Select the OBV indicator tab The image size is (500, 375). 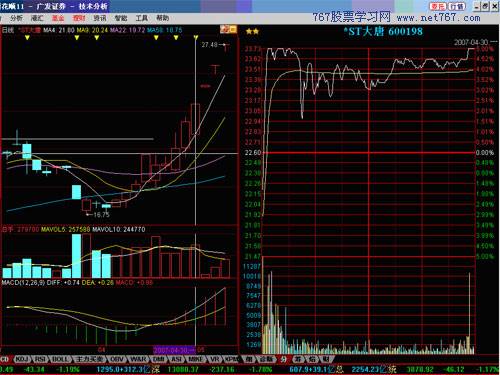[117, 359]
